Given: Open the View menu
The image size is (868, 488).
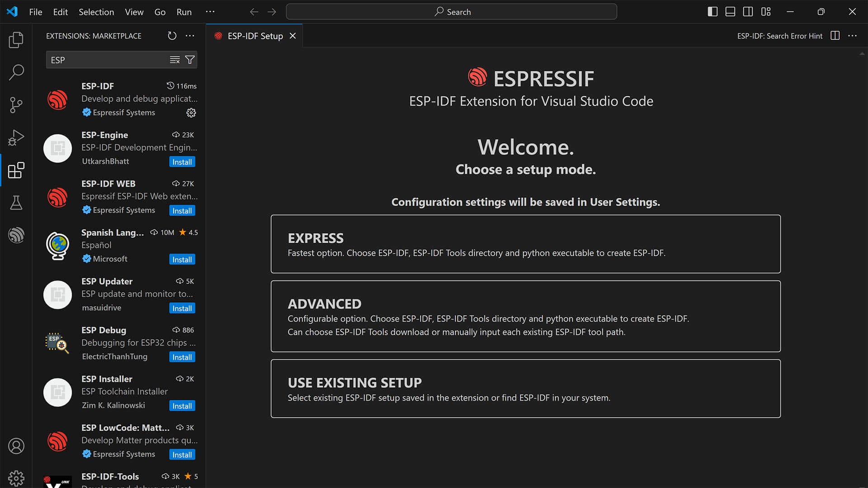Looking at the screenshot, I should (134, 12).
